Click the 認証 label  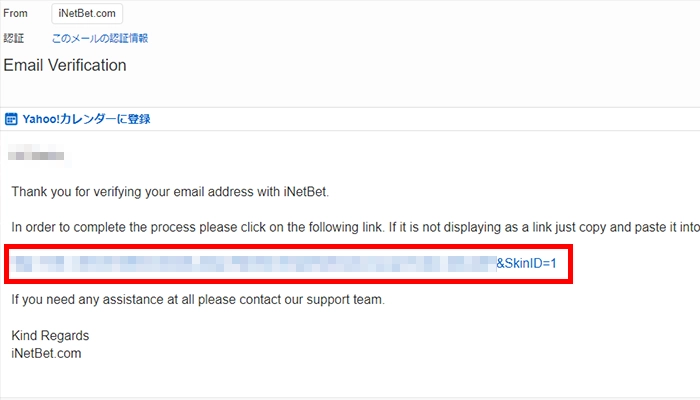14,39
